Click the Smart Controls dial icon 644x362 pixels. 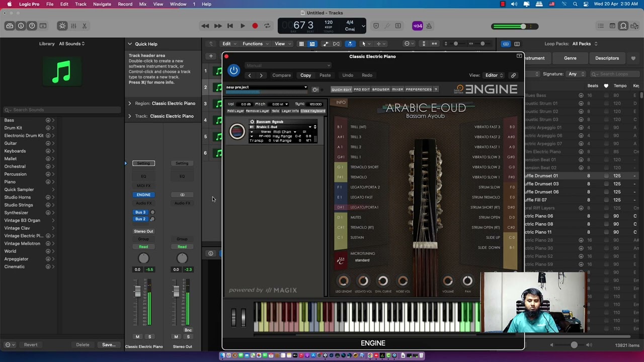point(62,26)
